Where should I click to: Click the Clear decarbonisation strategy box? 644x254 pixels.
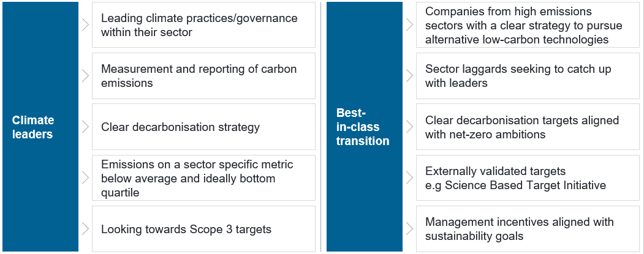tap(203, 127)
